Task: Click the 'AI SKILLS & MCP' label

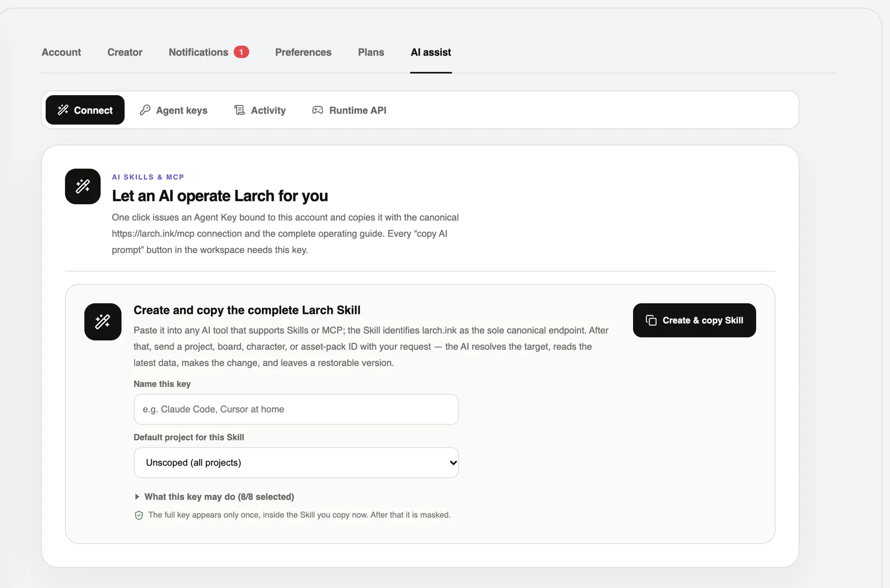Action: 148,177
